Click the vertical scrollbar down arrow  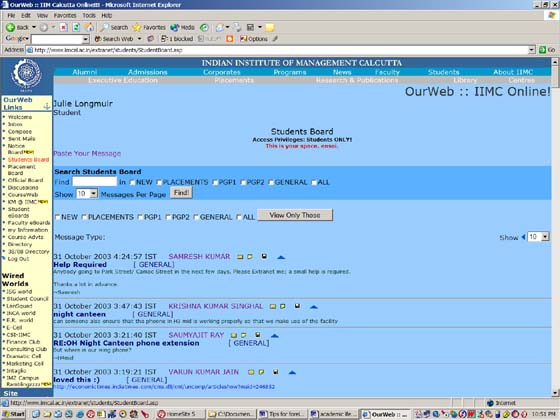[555, 393]
